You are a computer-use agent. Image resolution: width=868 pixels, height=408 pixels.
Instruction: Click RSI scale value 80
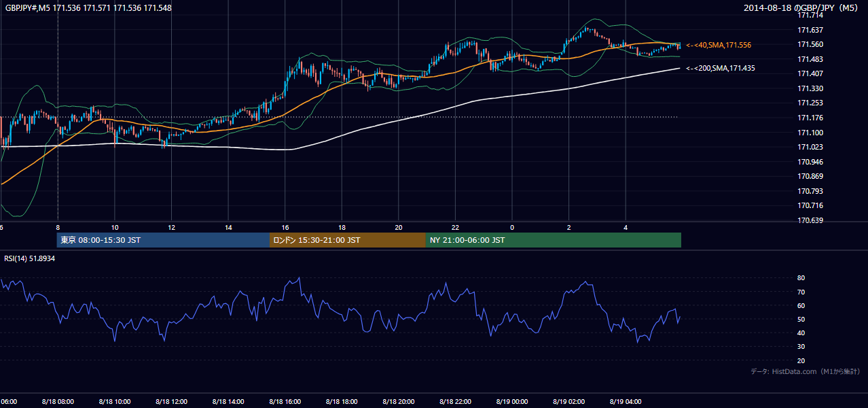point(801,278)
